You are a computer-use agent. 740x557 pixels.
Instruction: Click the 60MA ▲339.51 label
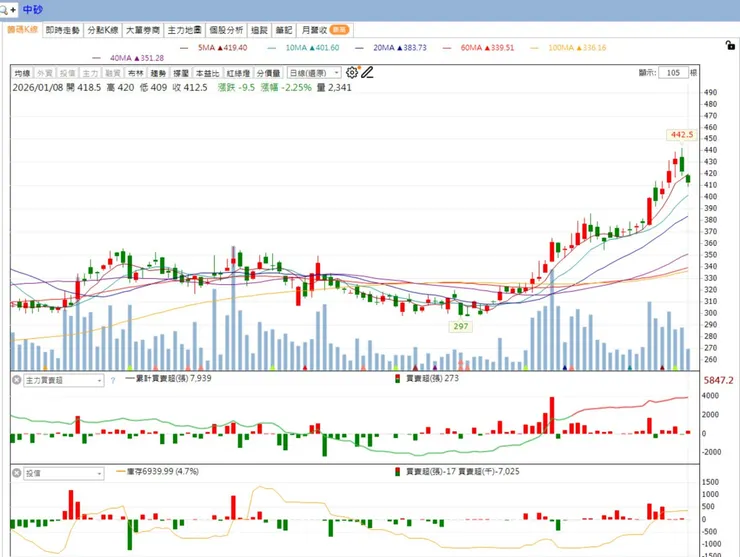487,48
